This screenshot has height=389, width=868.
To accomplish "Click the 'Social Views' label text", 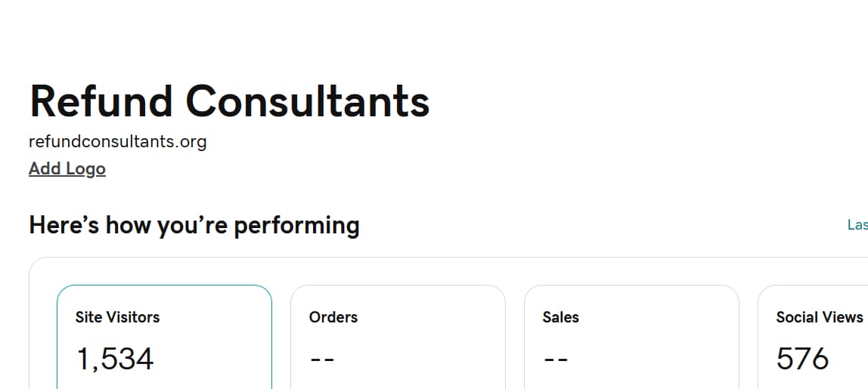I will coord(820,317).
